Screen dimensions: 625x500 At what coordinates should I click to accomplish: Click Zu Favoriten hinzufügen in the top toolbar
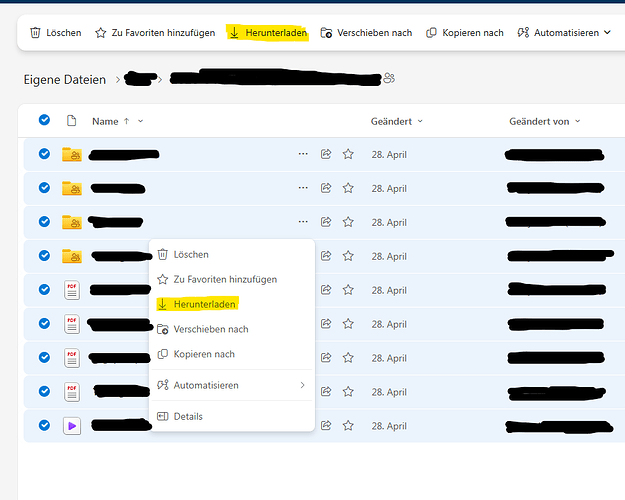[155, 33]
